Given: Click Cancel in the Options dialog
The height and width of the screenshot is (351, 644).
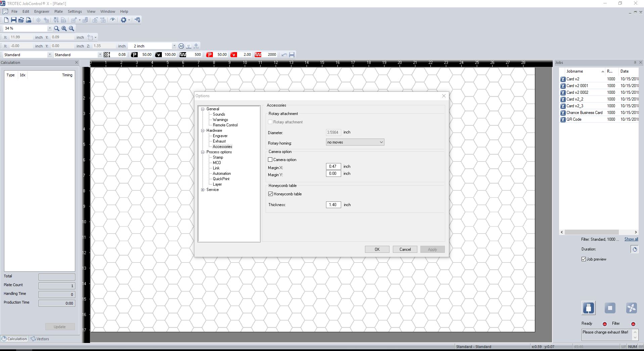Looking at the screenshot, I should (405, 249).
